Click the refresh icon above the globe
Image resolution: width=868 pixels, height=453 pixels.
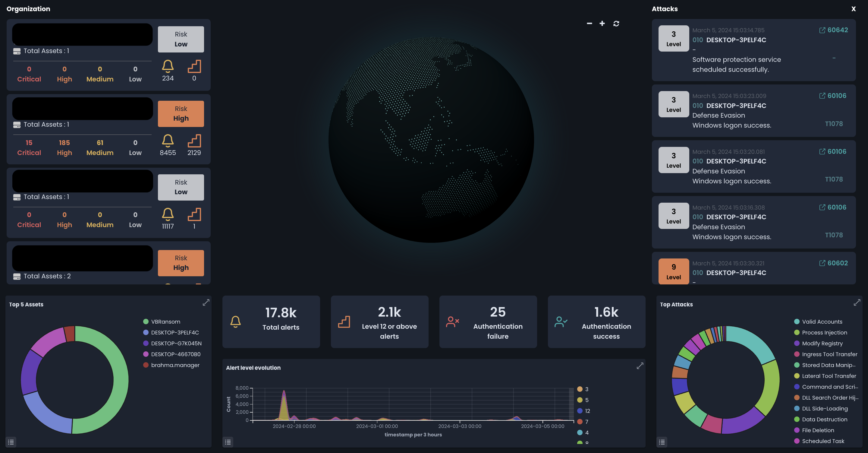(617, 24)
